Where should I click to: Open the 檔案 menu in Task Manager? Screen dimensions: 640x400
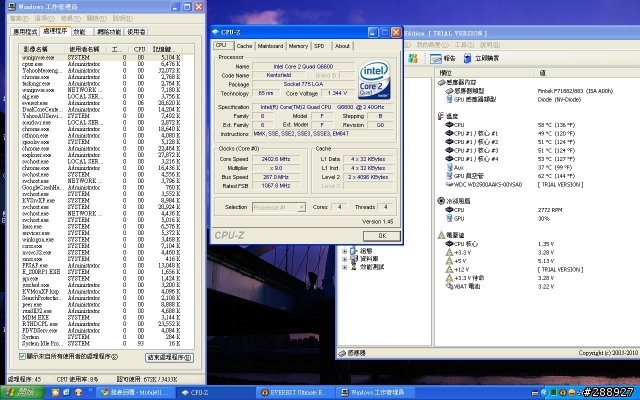click(x=19, y=18)
